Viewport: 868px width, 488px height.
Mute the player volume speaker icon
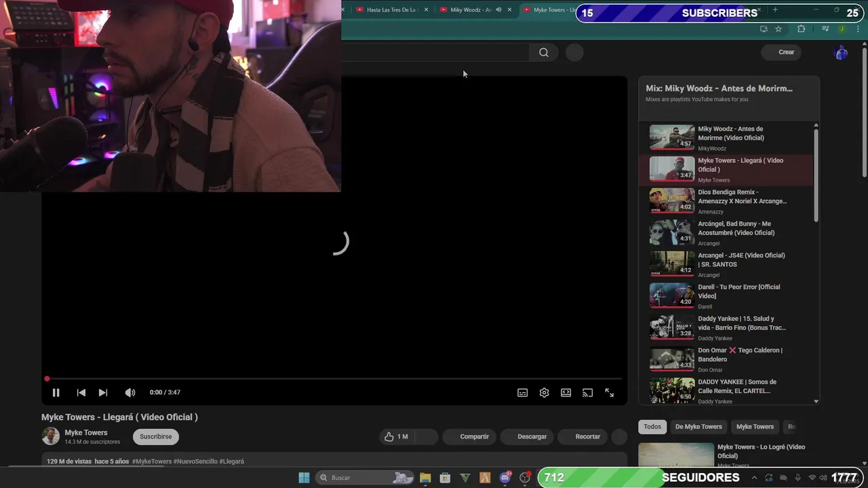130,392
